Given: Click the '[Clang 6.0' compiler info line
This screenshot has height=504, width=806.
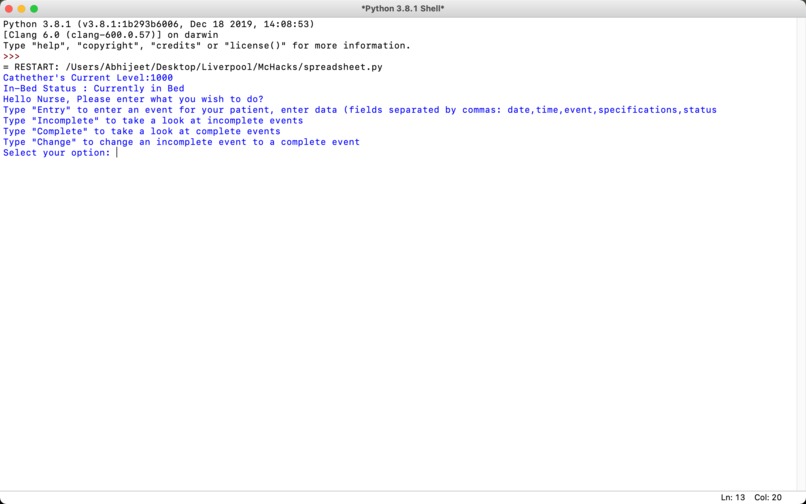Looking at the screenshot, I should [111, 35].
